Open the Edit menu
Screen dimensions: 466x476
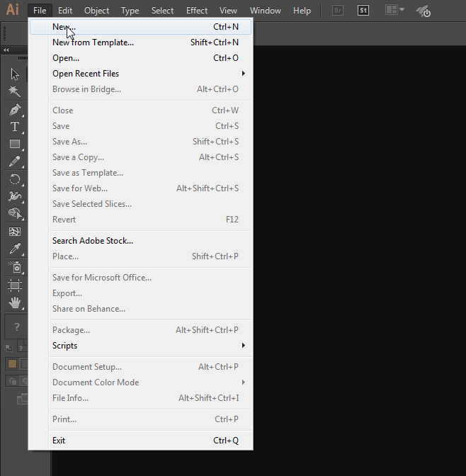65,11
